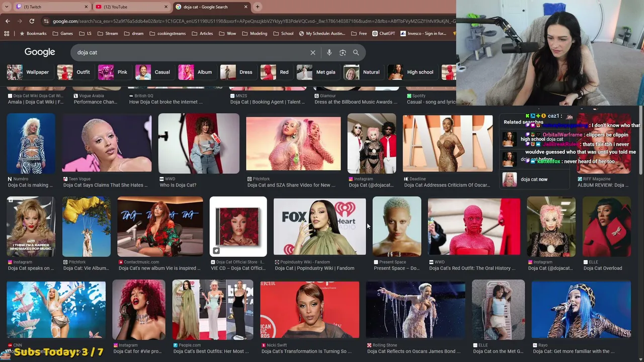Open the cookingstreams bookmark folder
The width and height of the screenshot is (644, 362).
pos(169,34)
